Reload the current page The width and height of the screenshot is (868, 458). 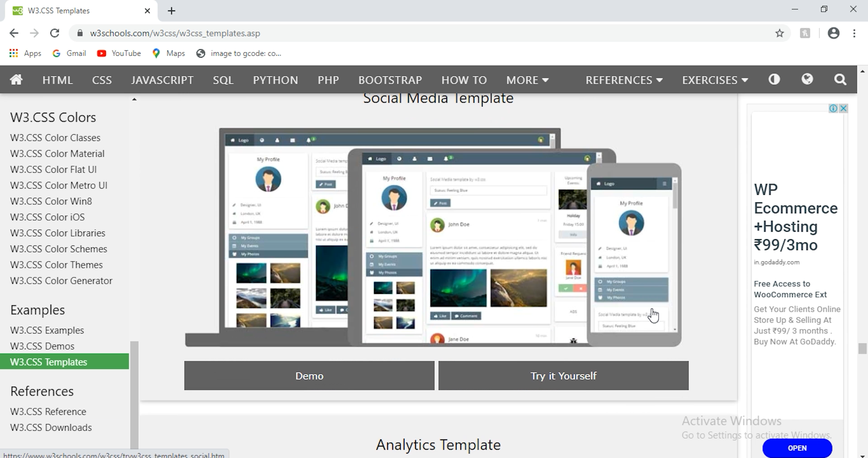[x=55, y=33]
